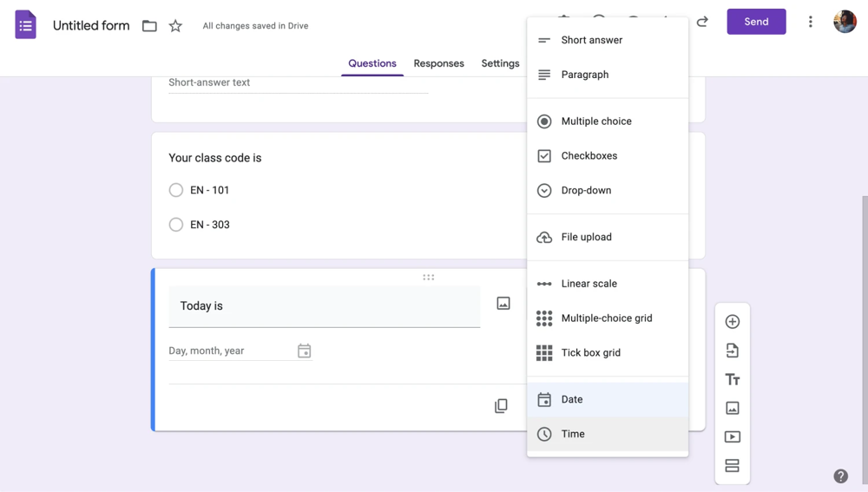This screenshot has width=868, height=492.
Task: Click the import questions icon
Action: 732,351
